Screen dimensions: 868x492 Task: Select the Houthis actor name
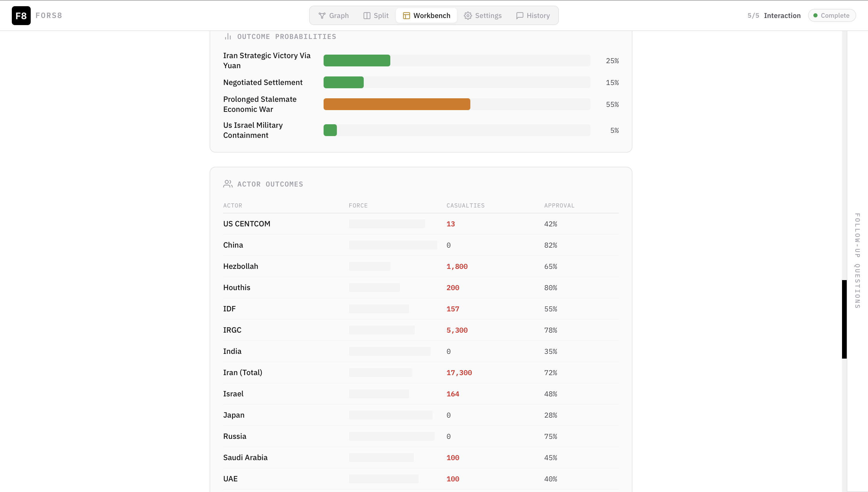[x=236, y=287]
